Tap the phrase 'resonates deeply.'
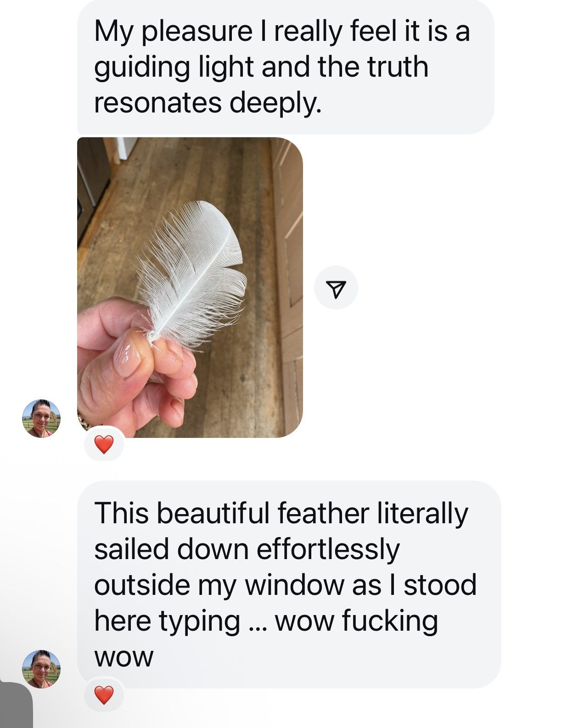Image resolution: width=584 pixels, height=728 pixels. (x=208, y=103)
